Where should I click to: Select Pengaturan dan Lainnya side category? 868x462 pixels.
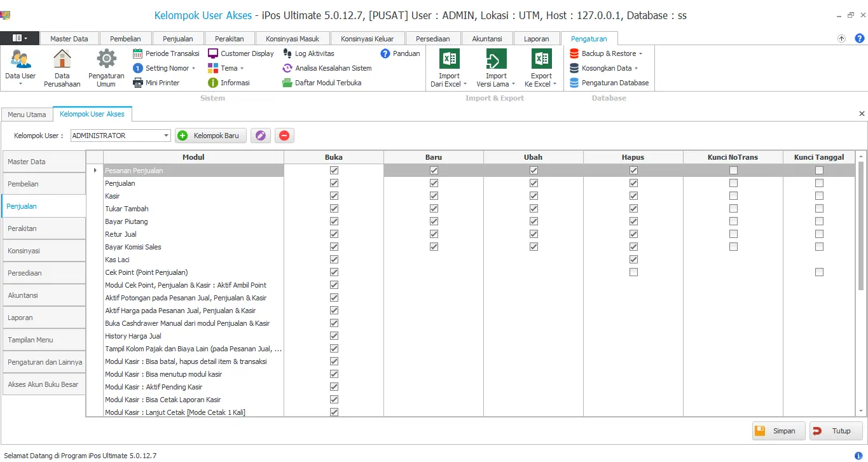tap(44, 362)
